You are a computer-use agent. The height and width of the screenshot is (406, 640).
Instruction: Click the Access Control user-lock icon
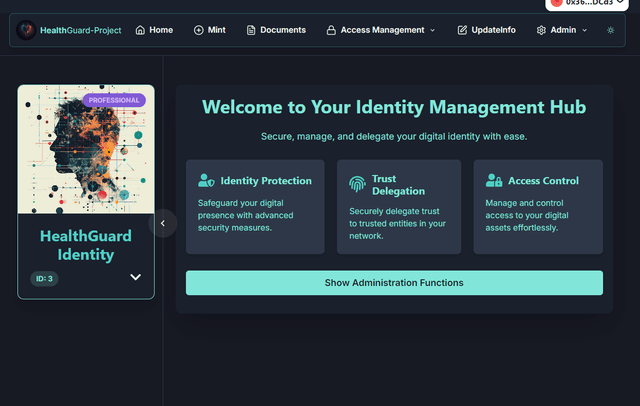coord(494,181)
